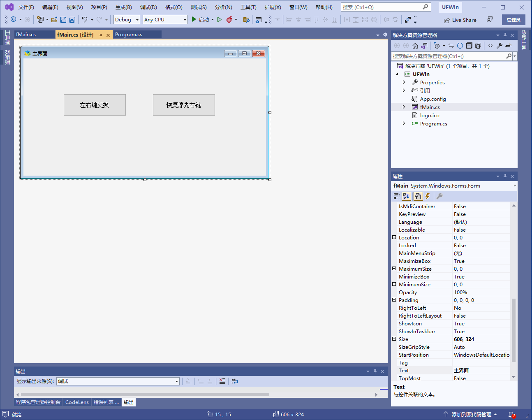Click the Live Share button
Viewport: 532px width, 420px height.
pyautogui.click(x=460, y=20)
